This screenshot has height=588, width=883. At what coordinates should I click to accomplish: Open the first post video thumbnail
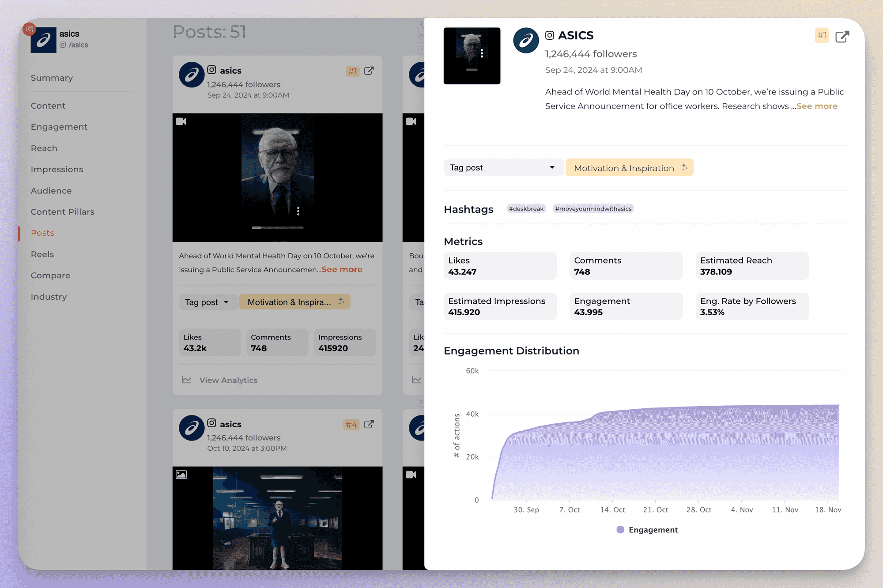point(277,177)
